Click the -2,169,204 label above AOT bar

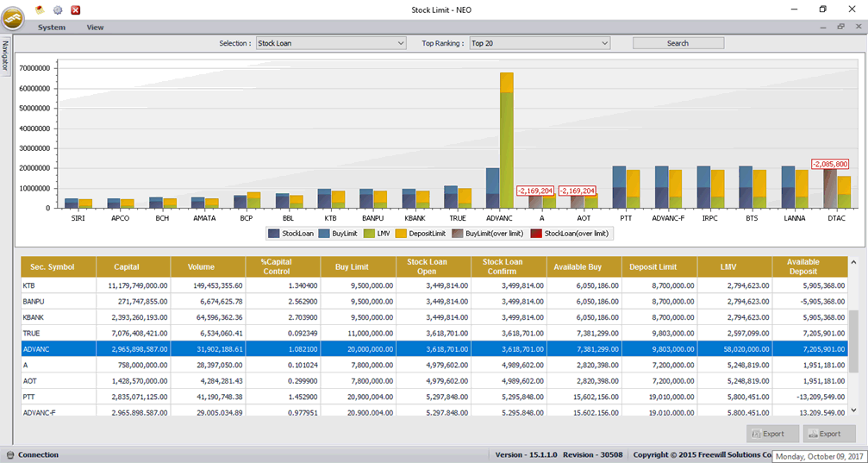pos(578,191)
